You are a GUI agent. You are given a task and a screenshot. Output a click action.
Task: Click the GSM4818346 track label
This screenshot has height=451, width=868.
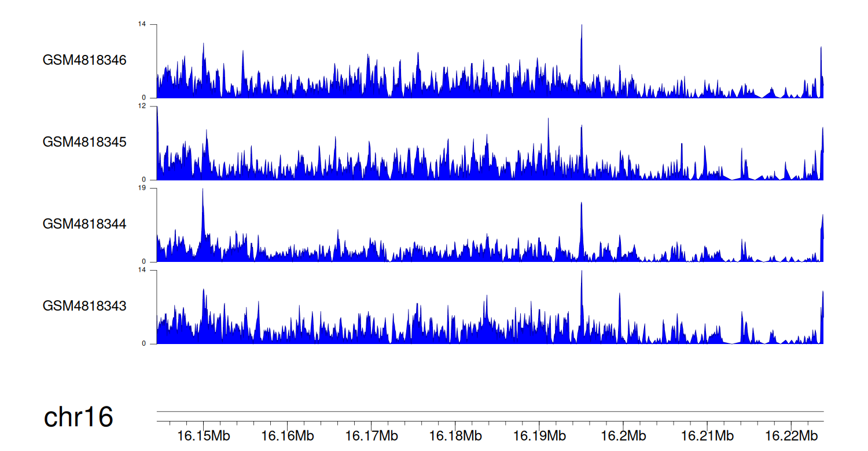click(84, 60)
